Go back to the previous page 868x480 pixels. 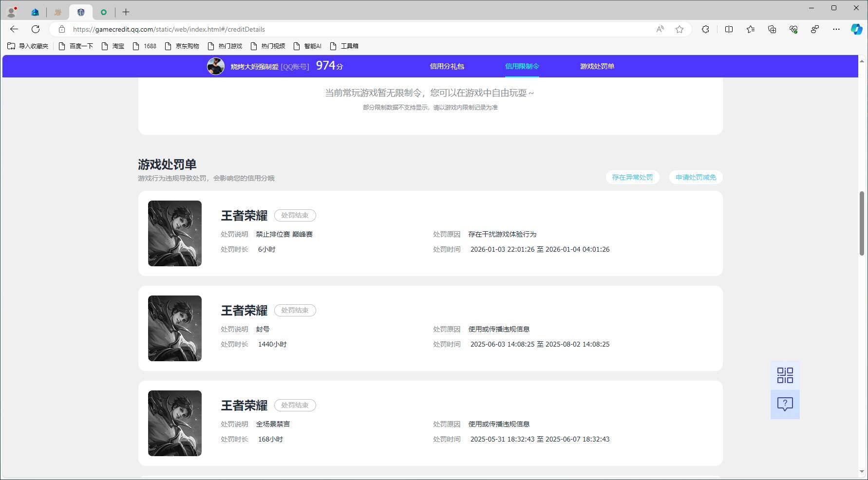click(14, 29)
